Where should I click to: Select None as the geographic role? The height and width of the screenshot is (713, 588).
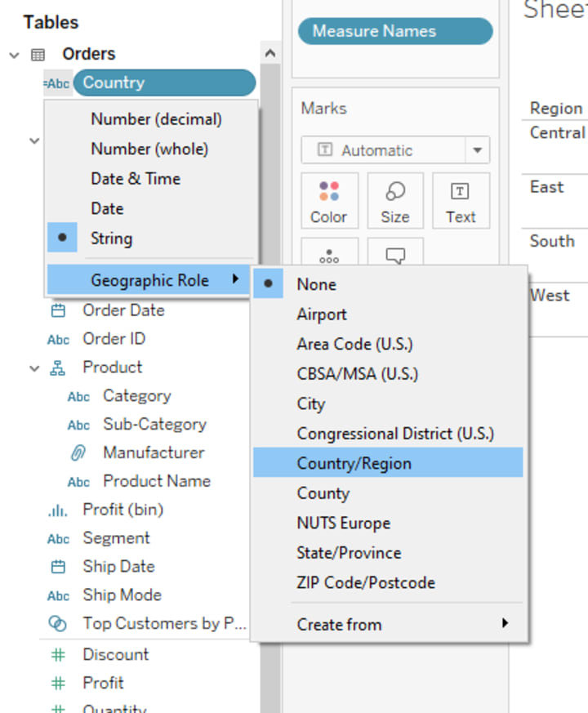[316, 284]
